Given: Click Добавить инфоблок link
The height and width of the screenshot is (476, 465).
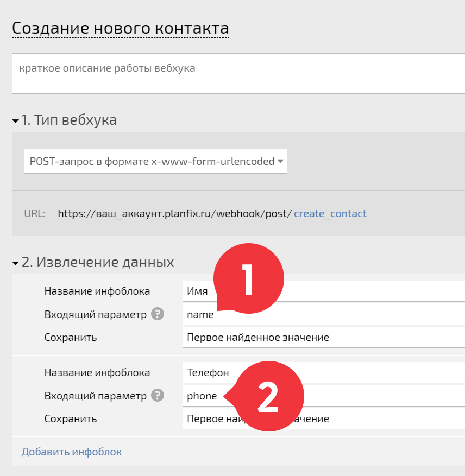Looking at the screenshot, I should pyautogui.click(x=71, y=452).
